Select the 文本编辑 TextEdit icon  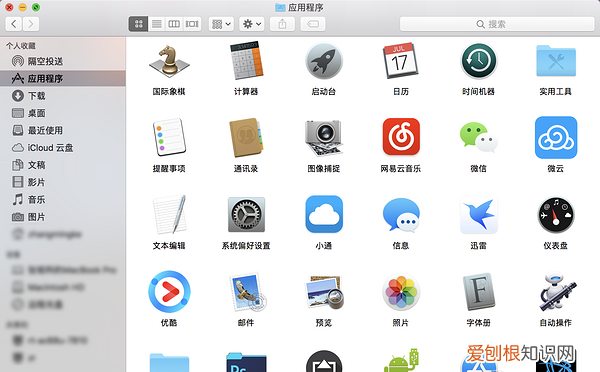(169, 214)
